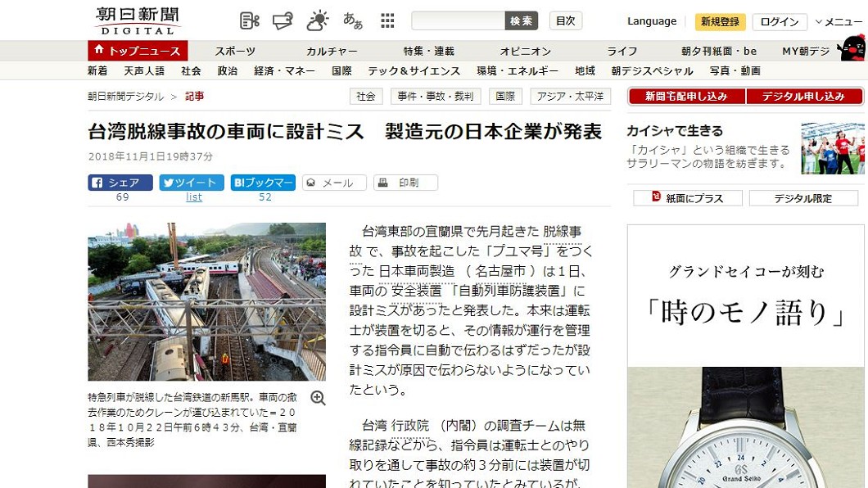The width and height of the screenshot is (868, 488).
Task: Click the 事件・事故・裁判 category tag
Action: point(436,97)
